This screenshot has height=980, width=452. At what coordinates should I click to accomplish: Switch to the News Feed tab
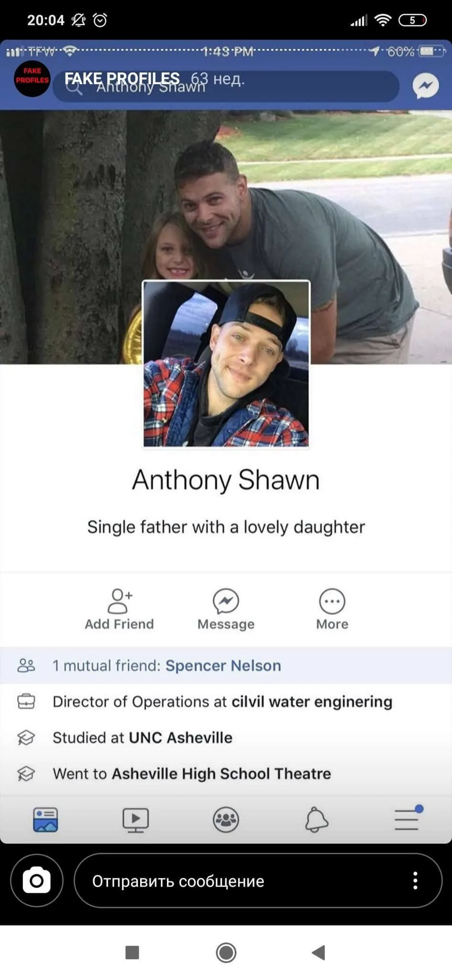click(45, 820)
